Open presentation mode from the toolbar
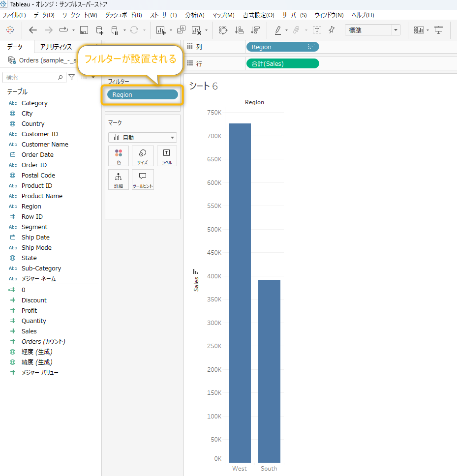Viewport: 457px width, 476px height. [438, 30]
